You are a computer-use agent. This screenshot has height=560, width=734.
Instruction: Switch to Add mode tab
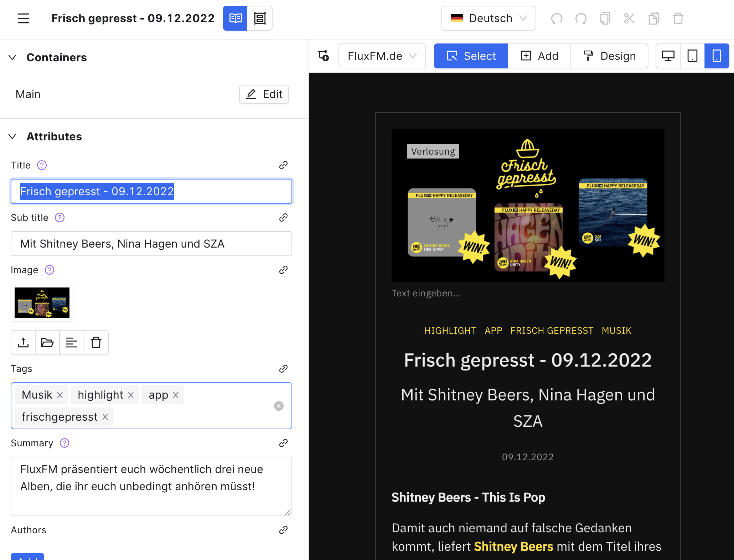539,56
